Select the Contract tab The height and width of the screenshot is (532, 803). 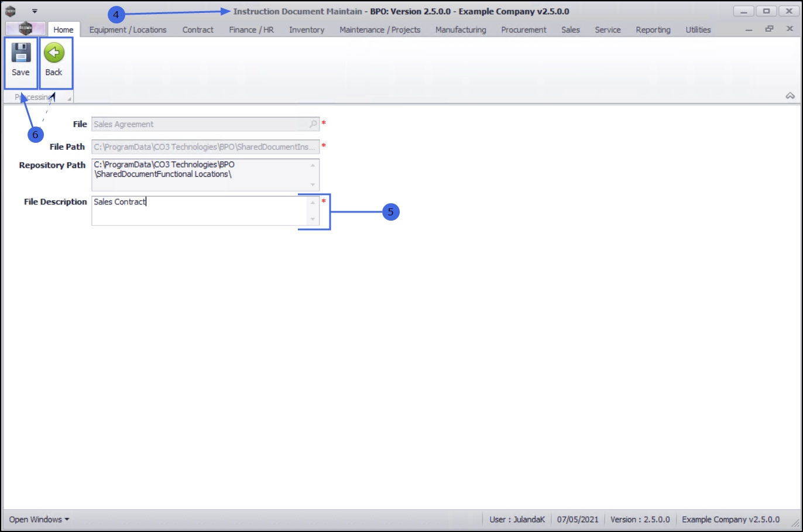pyautogui.click(x=198, y=30)
